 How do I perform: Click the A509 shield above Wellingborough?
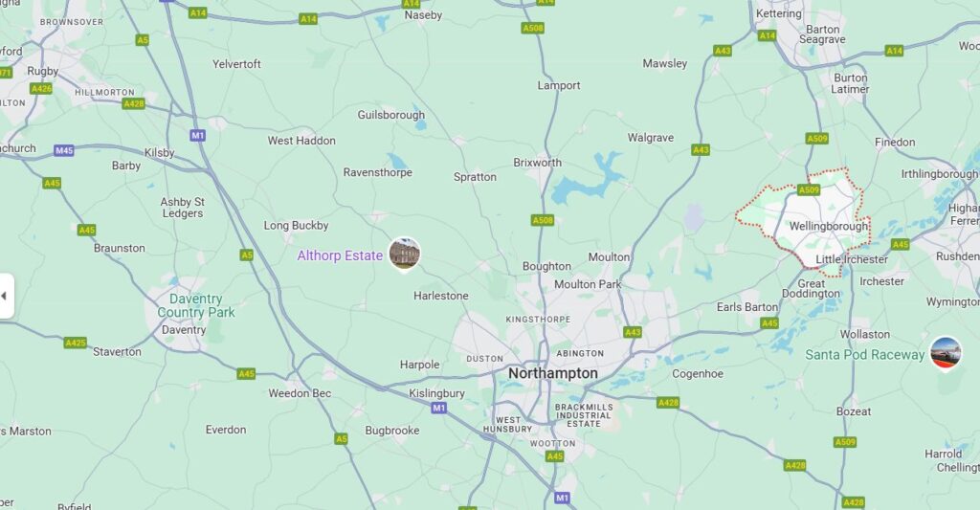[x=808, y=189]
